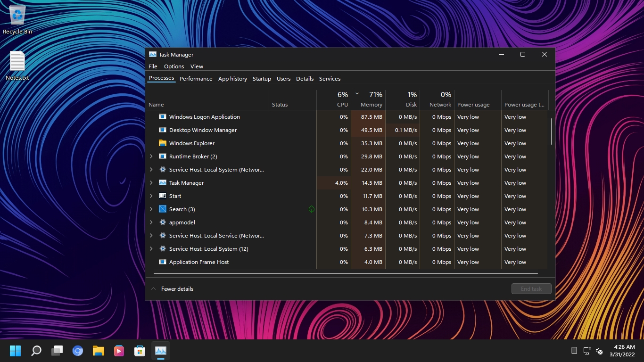Viewport: 644px width, 362px height.
Task: Click the gear icon beside appmodel
Action: 163,222
